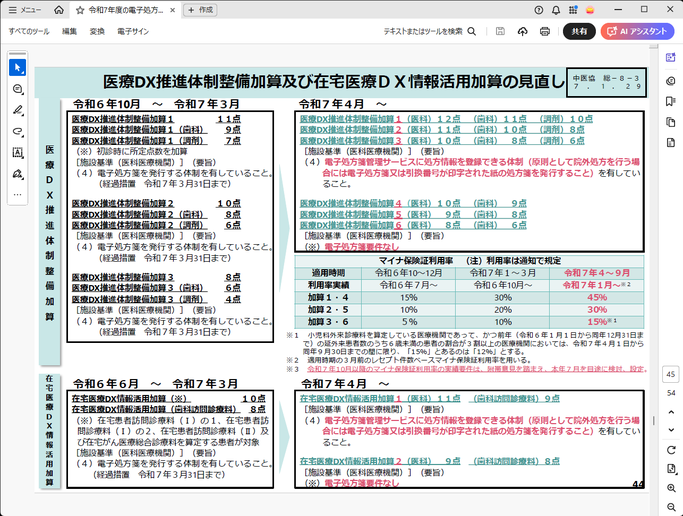Click the 加算２・５ table row label
Image resolution: width=683 pixels, height=516 pixels.
(328, 310)
